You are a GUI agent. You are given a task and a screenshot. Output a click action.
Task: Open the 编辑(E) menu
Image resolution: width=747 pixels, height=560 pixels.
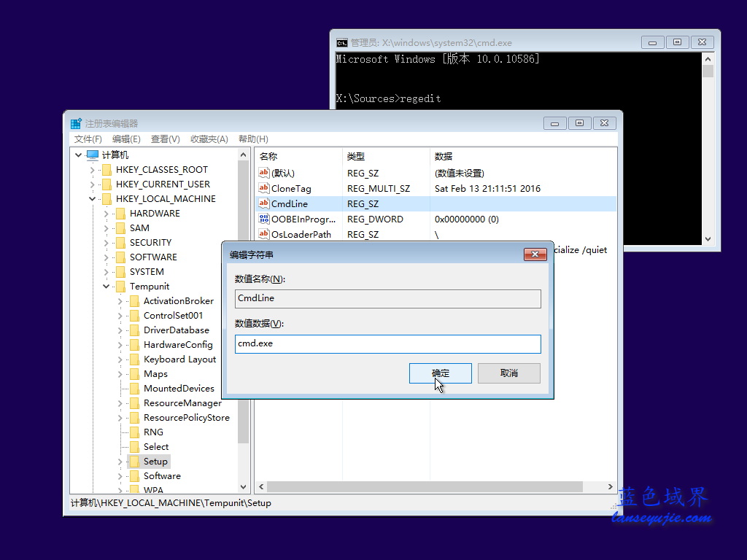[126, 139]
